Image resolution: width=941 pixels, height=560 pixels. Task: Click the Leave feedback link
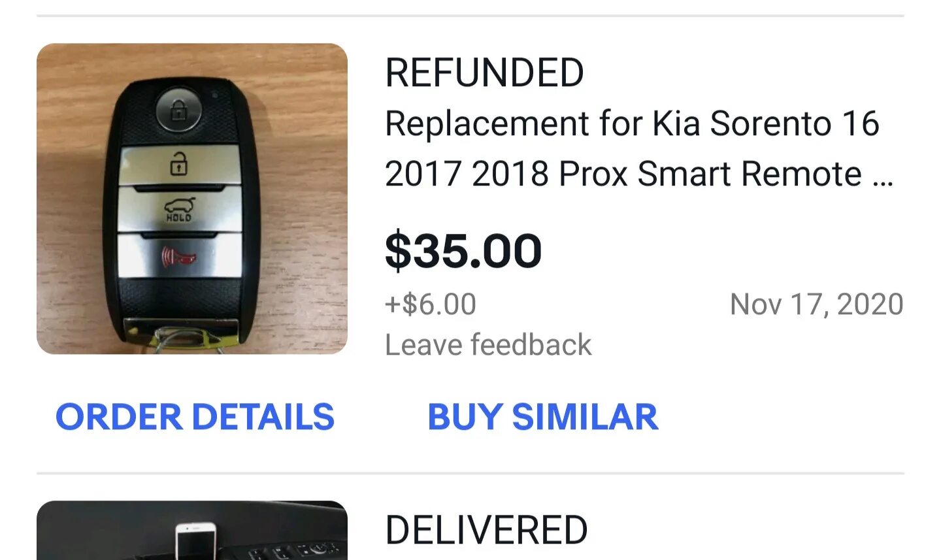pyautogui.click(x=488, y=344)
